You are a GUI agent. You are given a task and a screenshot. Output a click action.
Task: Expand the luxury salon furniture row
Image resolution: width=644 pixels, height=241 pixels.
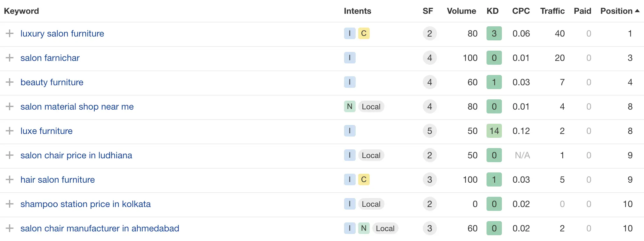coord(10,33)
